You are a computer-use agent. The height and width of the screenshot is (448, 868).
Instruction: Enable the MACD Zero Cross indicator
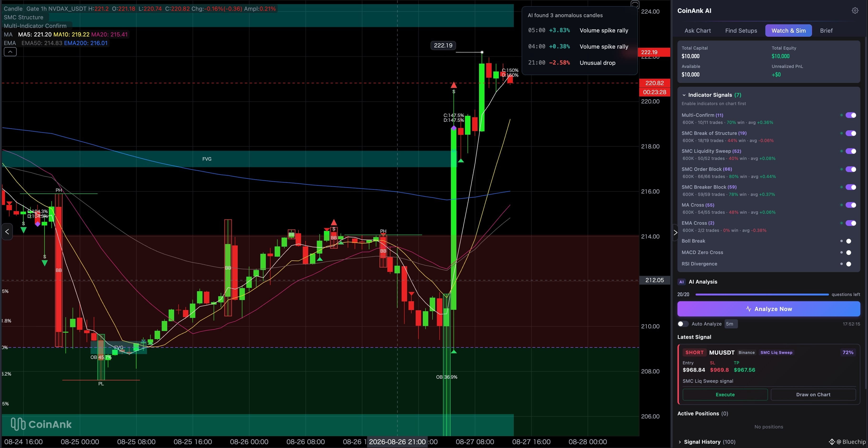[848, 253]
